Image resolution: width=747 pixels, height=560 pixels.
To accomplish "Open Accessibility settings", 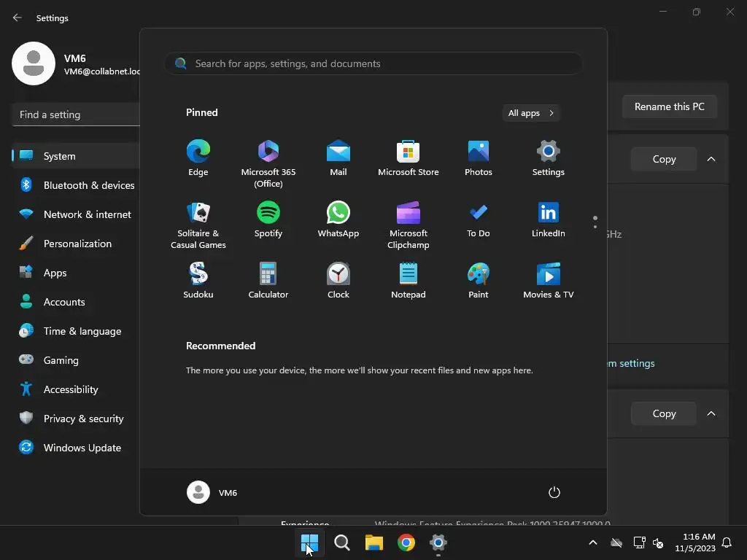I will tap(76, 389).
